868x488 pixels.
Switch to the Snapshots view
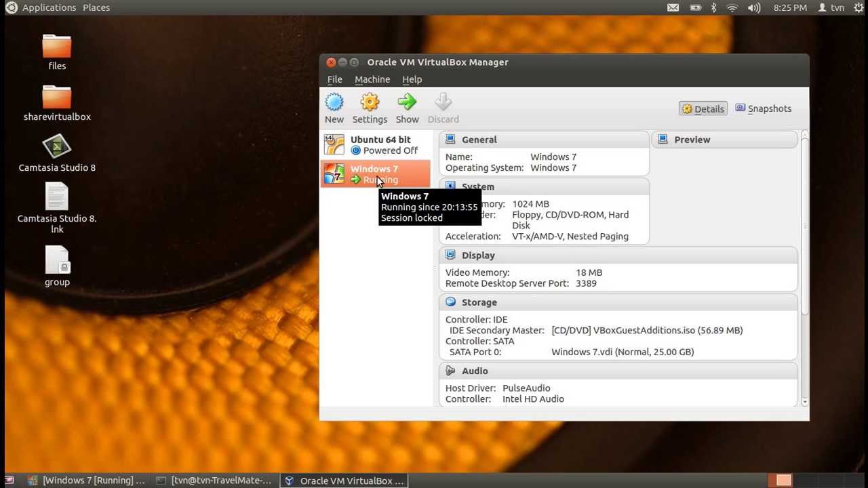pyautogui.click(x=763, y=108)
